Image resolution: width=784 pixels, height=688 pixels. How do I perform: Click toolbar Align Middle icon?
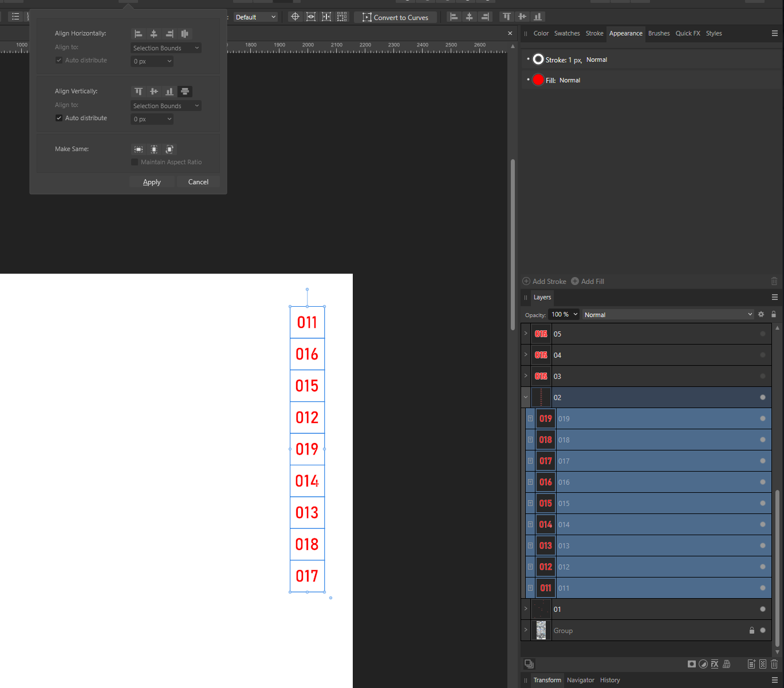pyautogui.click(x=522, y=17)
